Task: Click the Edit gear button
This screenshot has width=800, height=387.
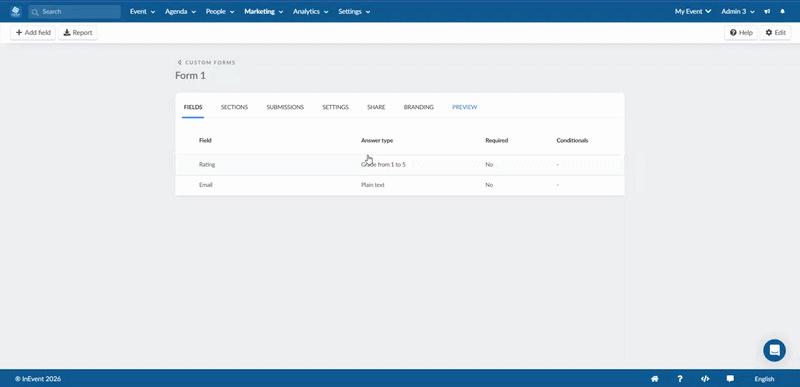Action: [776, 33]
